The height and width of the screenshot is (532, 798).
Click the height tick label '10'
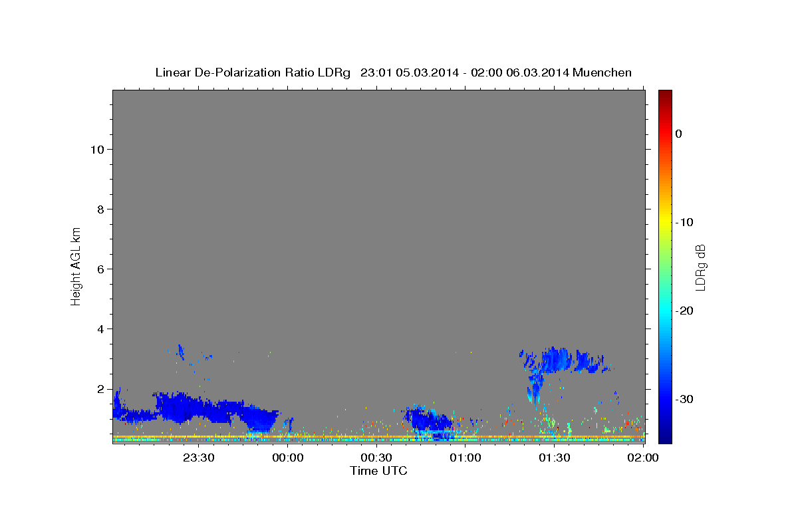tap(97, 149)
